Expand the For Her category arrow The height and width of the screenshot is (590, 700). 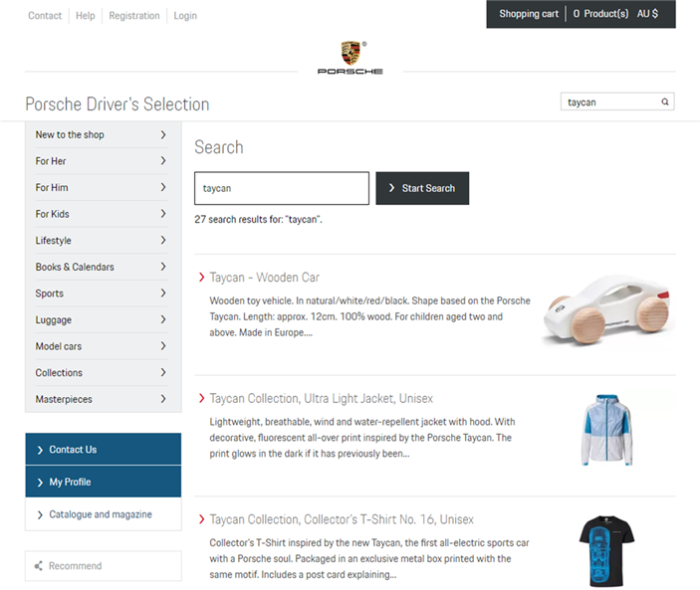[x=163, y=161]
